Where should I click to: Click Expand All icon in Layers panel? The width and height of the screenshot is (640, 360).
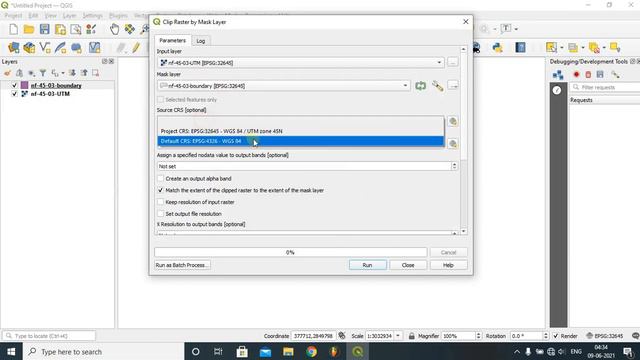click(x=72, y=73)
